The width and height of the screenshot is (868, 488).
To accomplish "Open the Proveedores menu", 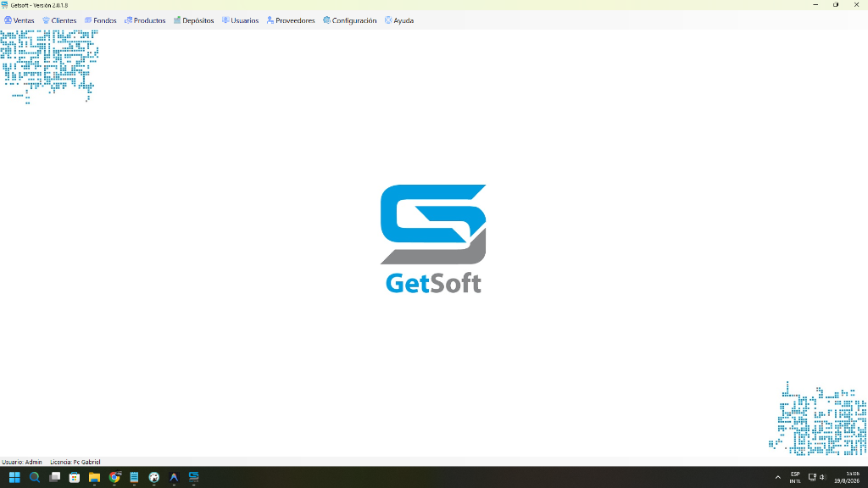I will [291, 20].
